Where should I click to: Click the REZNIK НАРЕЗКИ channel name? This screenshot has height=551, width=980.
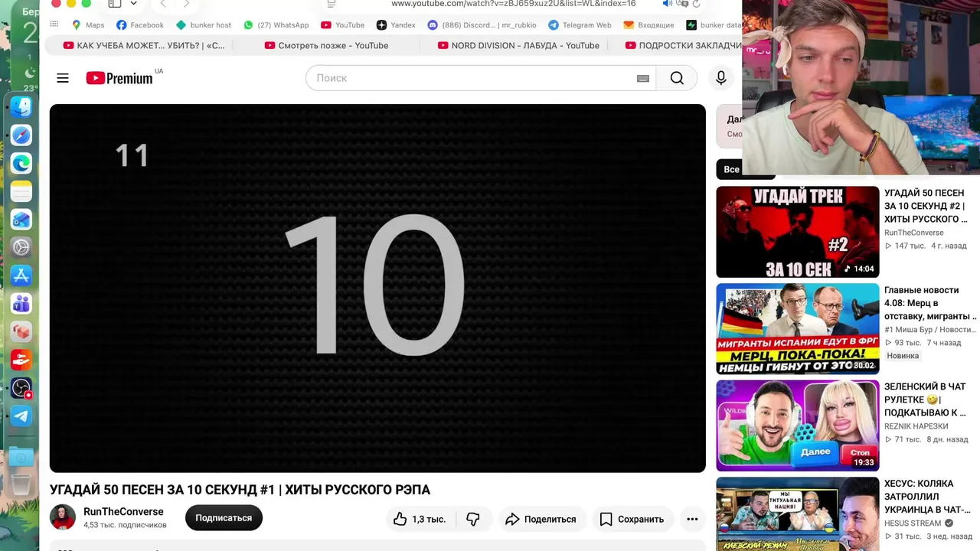coord(916,426)
